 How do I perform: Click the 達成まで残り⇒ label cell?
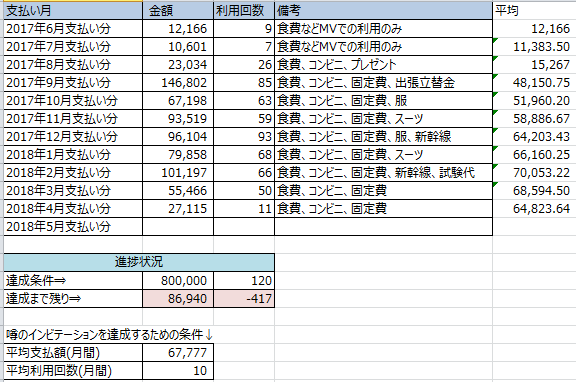point(73,299)
